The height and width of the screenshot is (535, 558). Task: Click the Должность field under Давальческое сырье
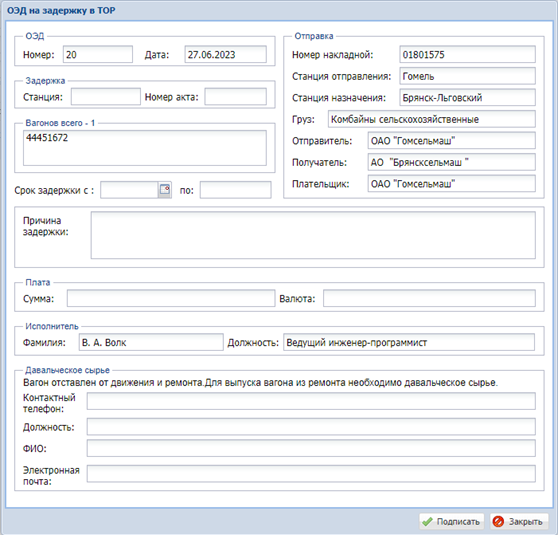pyautogui.click(x=311, y=427)
